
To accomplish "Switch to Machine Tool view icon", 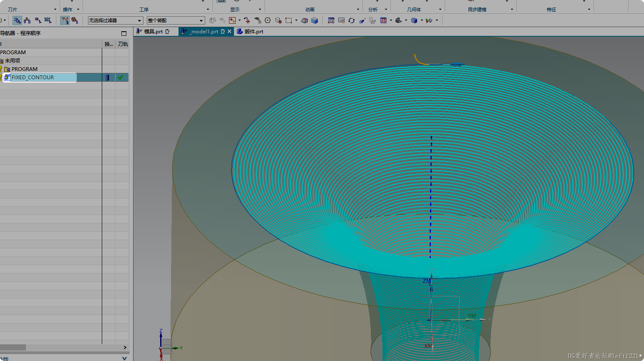I will [27, 20].
